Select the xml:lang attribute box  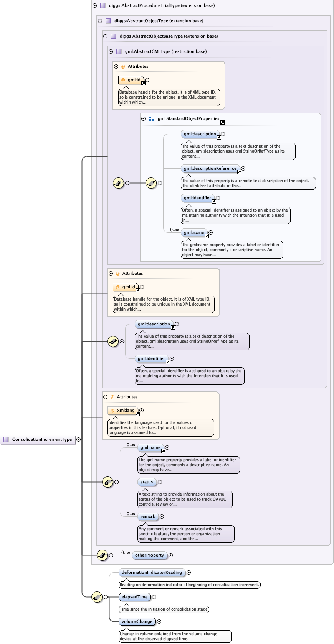pyautogui.click(x=123, y=410)
